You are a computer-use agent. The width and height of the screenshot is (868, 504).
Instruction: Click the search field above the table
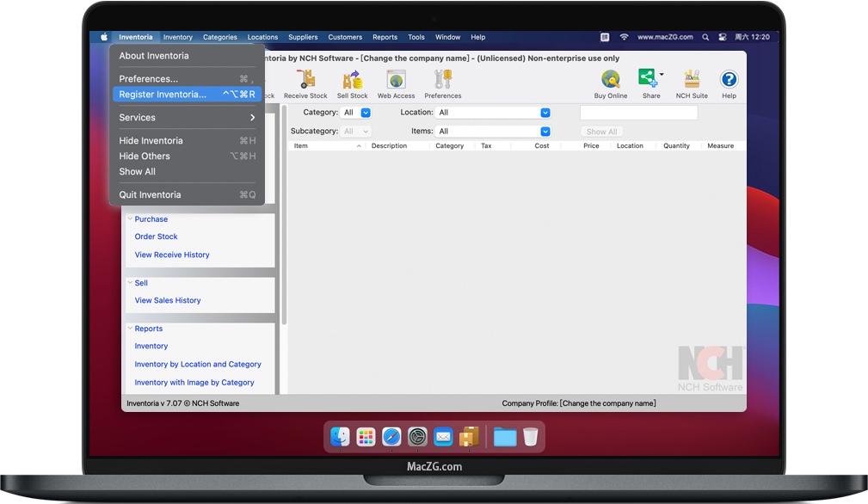point(638,113)
